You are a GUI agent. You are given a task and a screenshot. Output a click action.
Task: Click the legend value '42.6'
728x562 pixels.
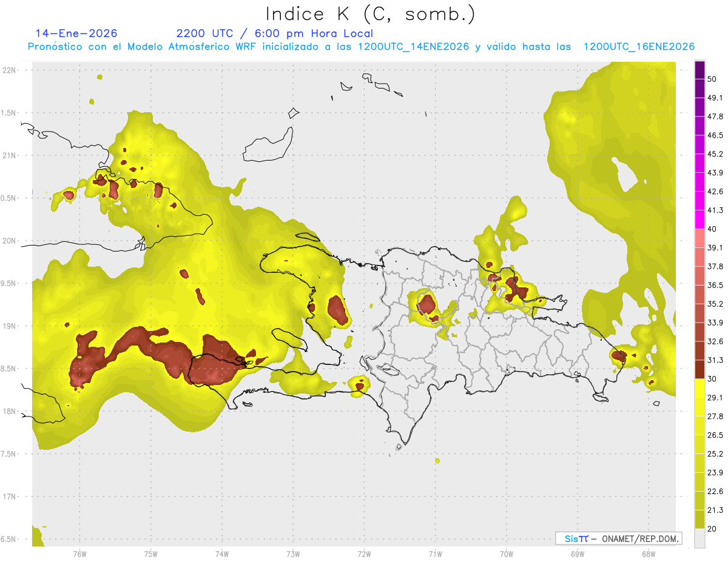click(x=715, y=192)
